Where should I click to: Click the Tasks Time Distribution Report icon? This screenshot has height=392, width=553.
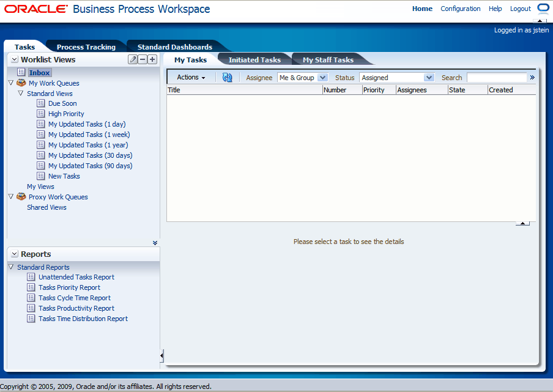[x=31, y=319]
